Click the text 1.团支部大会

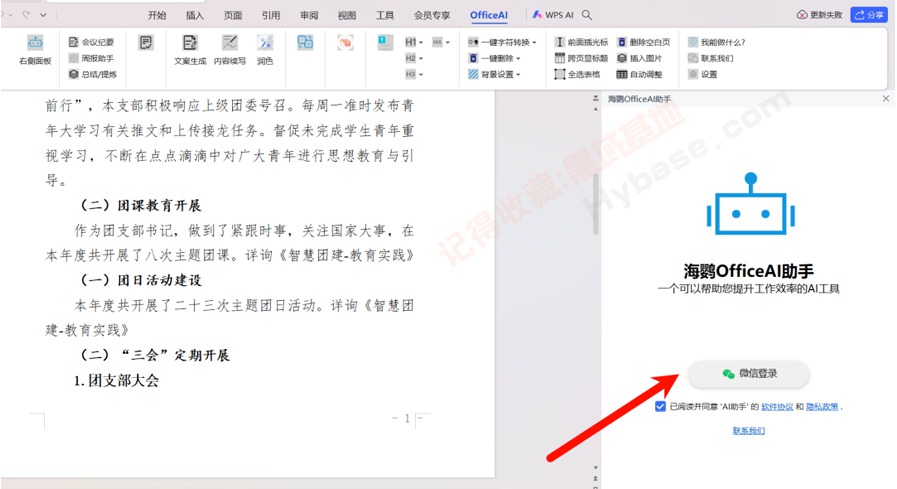tap(117, 381)
